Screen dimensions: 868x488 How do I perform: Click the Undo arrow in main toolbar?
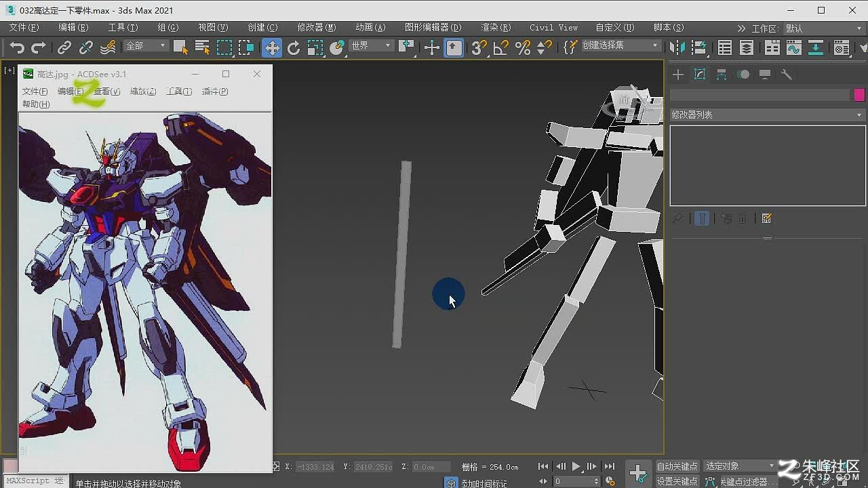tap(18, 47)
